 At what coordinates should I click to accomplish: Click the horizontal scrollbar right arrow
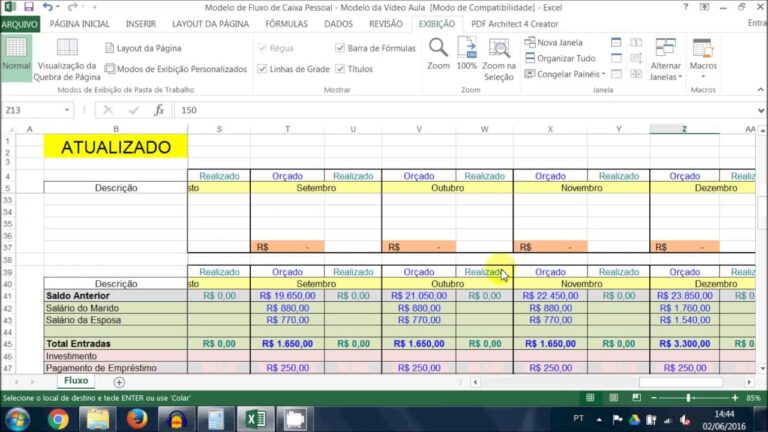(x=749, y=382)
